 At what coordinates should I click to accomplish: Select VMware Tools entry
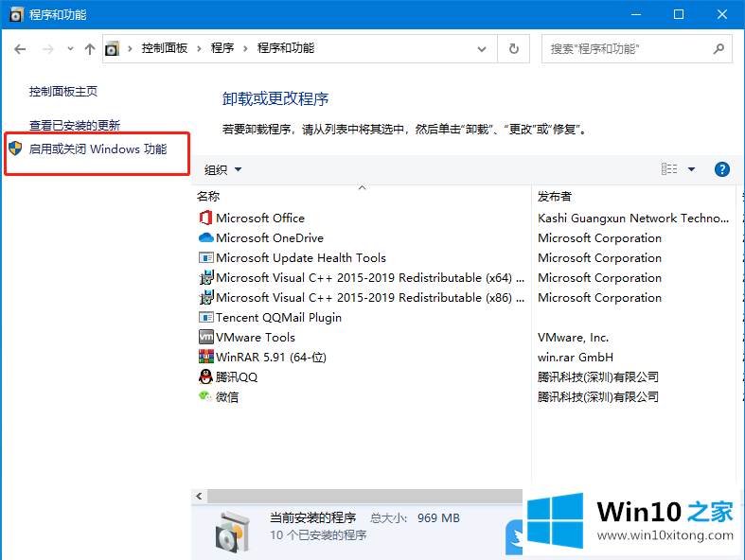256,338
